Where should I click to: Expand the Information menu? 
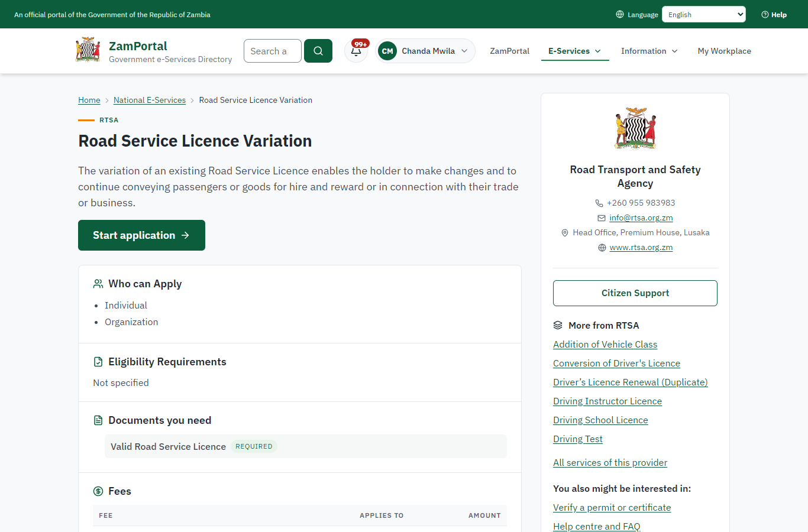coord(649,51)
